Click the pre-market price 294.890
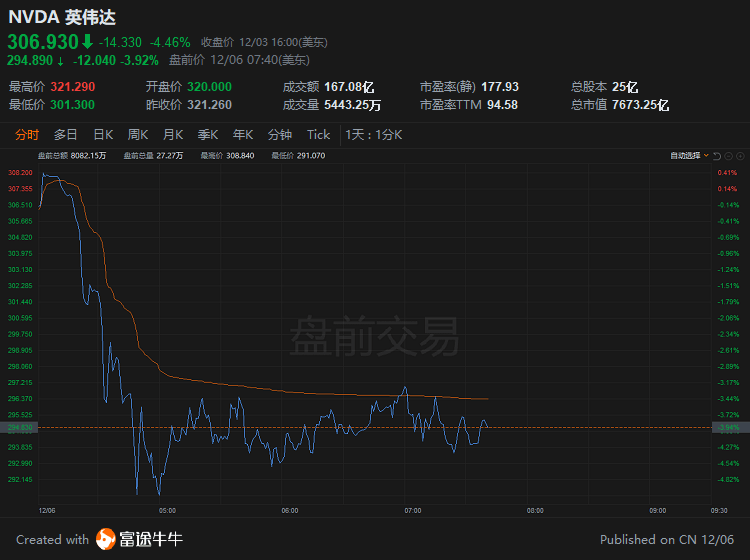 pos(30,60)
